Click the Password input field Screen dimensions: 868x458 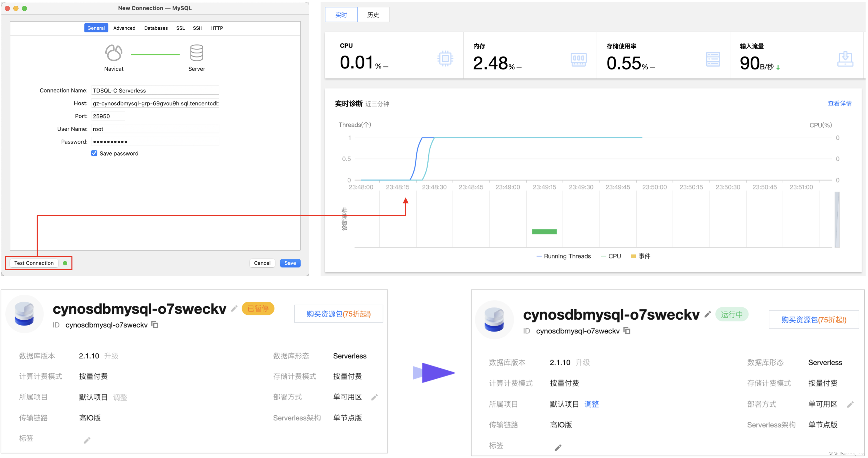pos(155,141)
